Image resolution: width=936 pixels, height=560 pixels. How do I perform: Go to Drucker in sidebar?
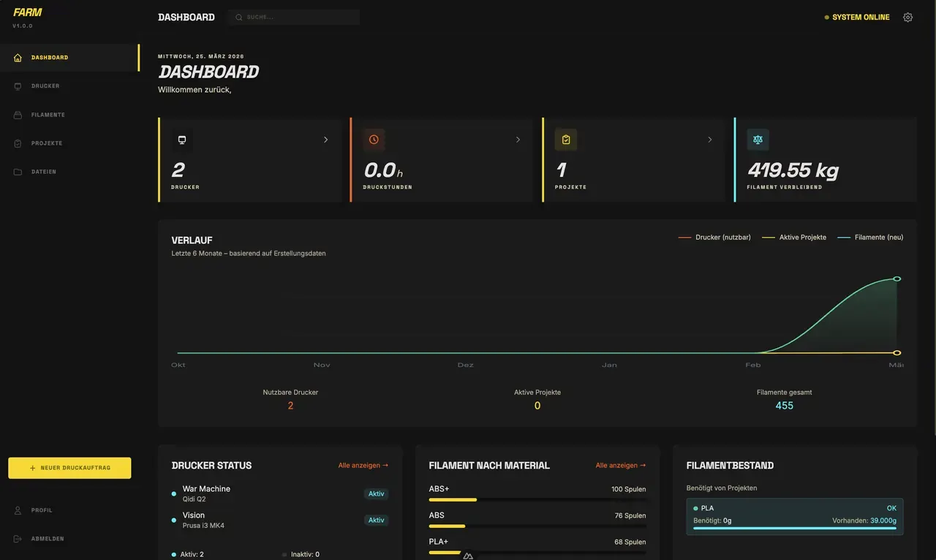click(69, 86)
